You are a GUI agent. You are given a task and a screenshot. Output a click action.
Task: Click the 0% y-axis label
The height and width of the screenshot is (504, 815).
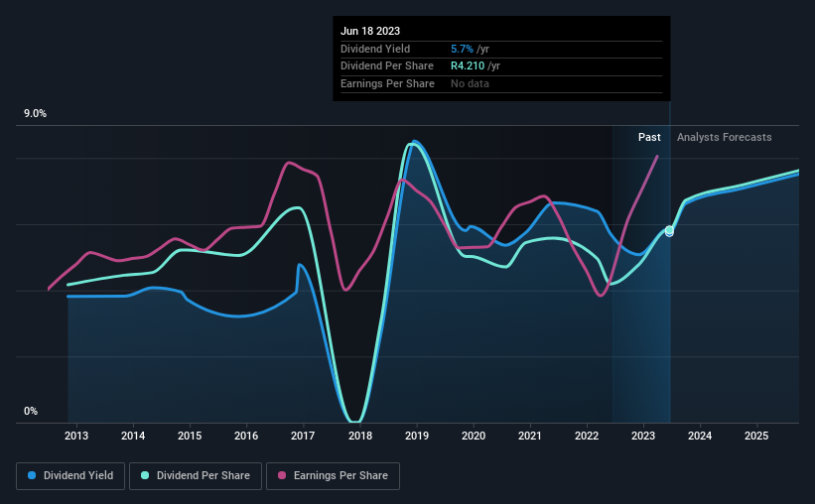pos(31,412)
